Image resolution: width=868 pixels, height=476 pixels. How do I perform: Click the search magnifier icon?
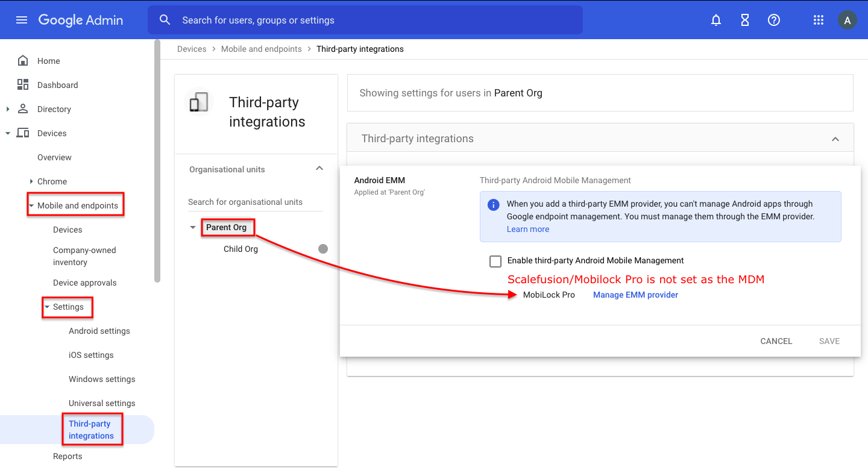pos(165,20)
